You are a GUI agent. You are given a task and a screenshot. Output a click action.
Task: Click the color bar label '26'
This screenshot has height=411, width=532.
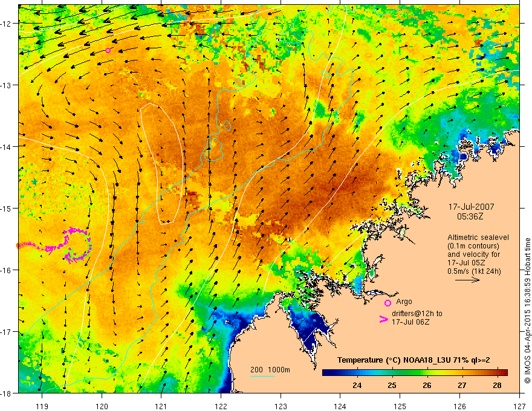coord(427,385)
